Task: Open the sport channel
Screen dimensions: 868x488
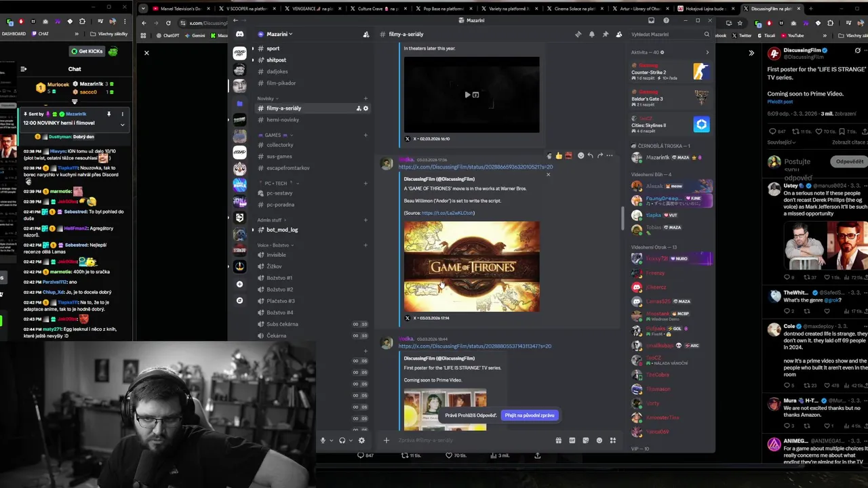Action: coord(311,48)
